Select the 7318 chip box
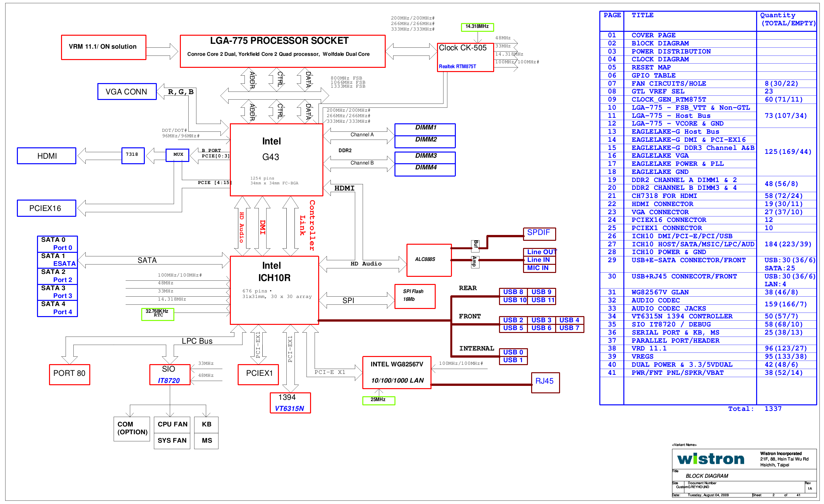The width and height of the screenshot is (824, 504). point(133,156)
